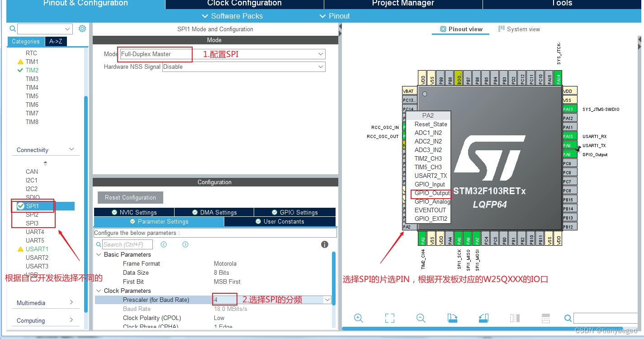
Task: Click the info icon in Parameter Settings
Action: [x=324, y=244]
